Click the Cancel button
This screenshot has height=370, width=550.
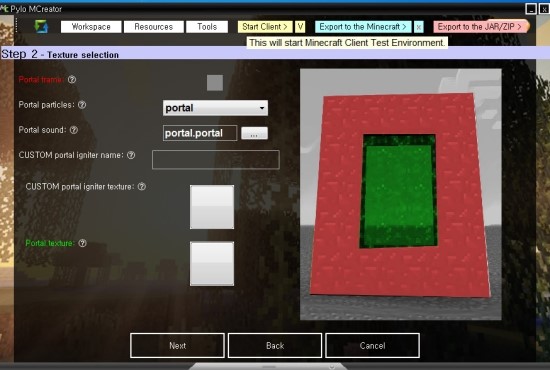[372, 346]
